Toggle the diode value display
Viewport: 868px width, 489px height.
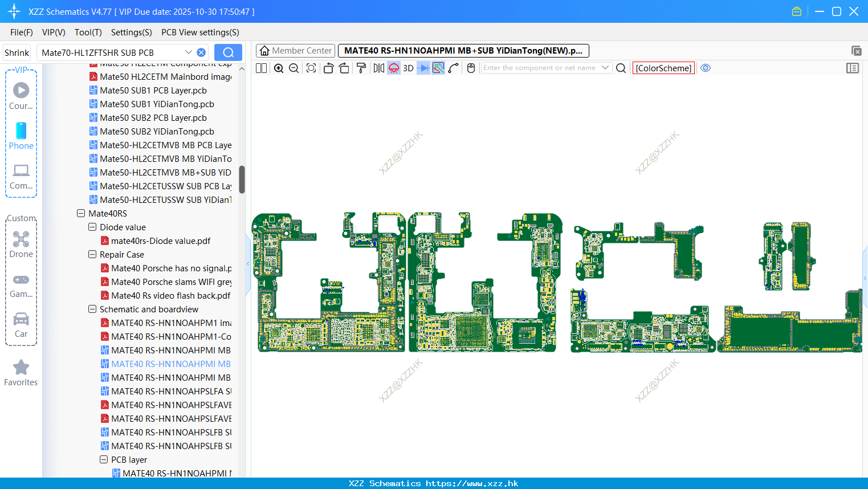coord(423,68)
